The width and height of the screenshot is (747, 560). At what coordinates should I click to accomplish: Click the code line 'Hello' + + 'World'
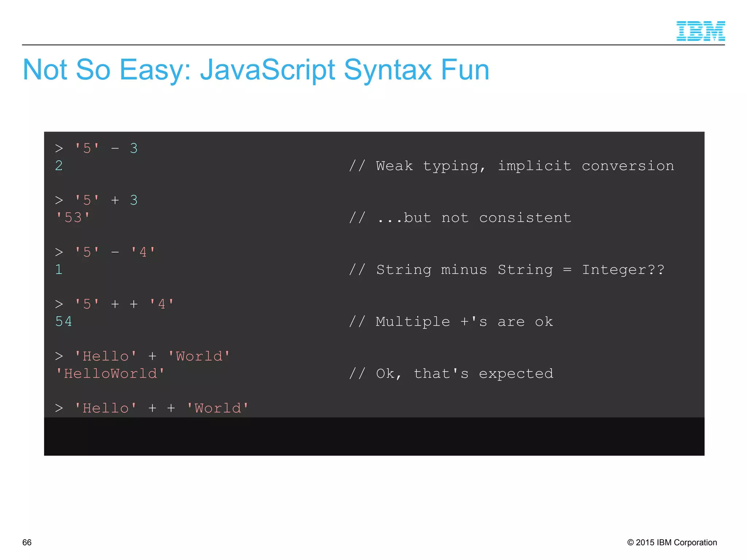(x=152, y=408)
